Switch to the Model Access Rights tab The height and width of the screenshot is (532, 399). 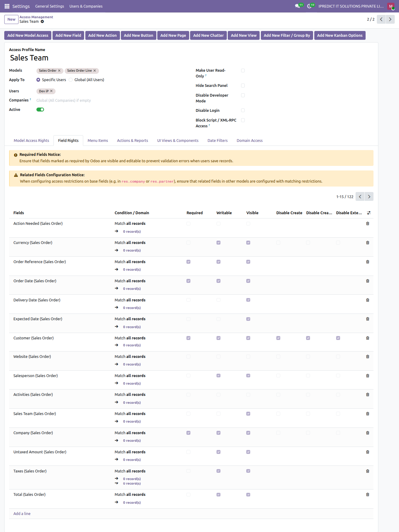tap(31, 141)
